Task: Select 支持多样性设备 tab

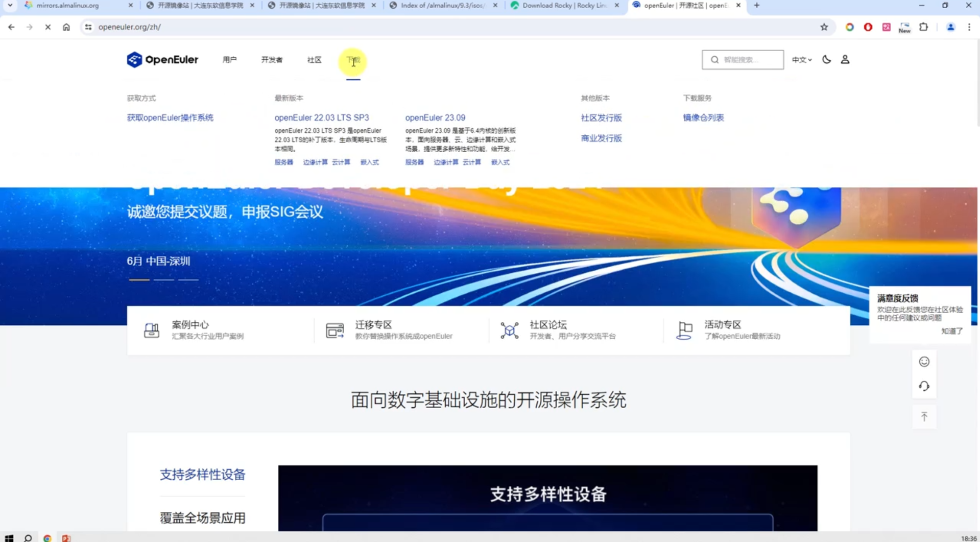Action: [x=203, y=475]
